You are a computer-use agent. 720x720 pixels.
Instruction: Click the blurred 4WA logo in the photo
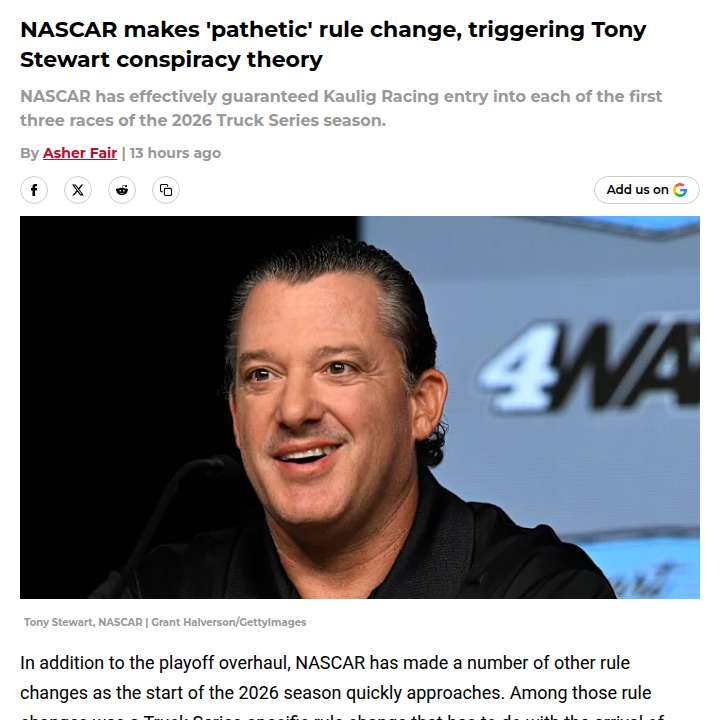click(588, 365)
